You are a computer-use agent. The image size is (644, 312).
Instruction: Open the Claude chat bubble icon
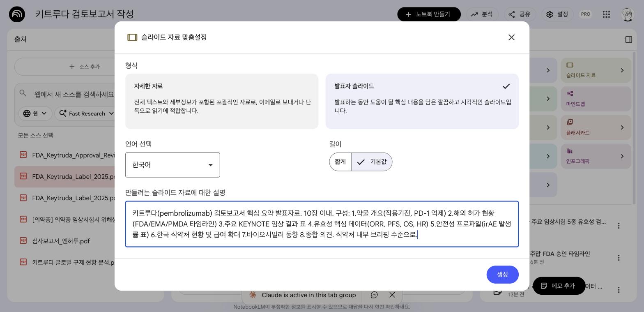374,295
